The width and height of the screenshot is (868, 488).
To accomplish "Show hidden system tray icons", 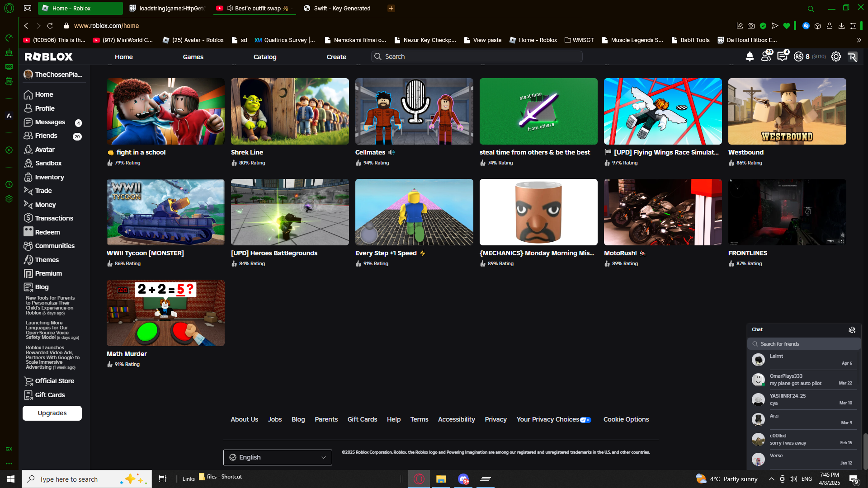I will click(x=771, y=479).
